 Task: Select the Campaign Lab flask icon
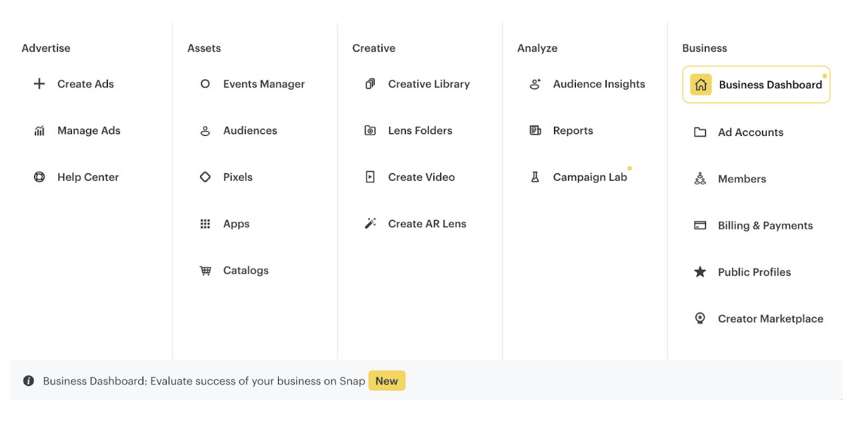click(535, 177)
